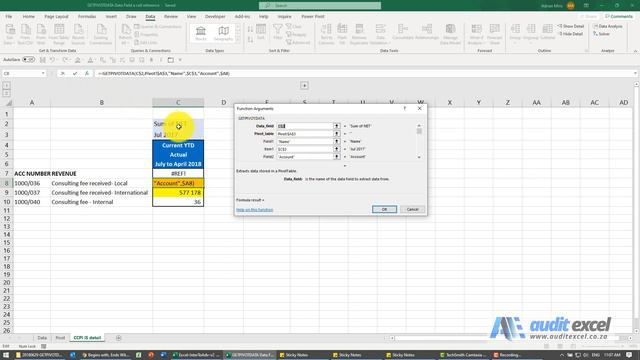Click the Forecast Sheet icon
640x360 pixels.
pyautogui.click(x=494, y=34)
